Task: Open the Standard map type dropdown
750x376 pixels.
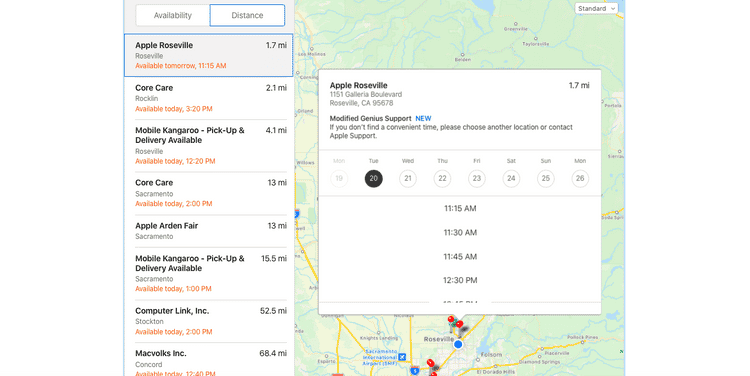Action: click(x=596, y=9)
